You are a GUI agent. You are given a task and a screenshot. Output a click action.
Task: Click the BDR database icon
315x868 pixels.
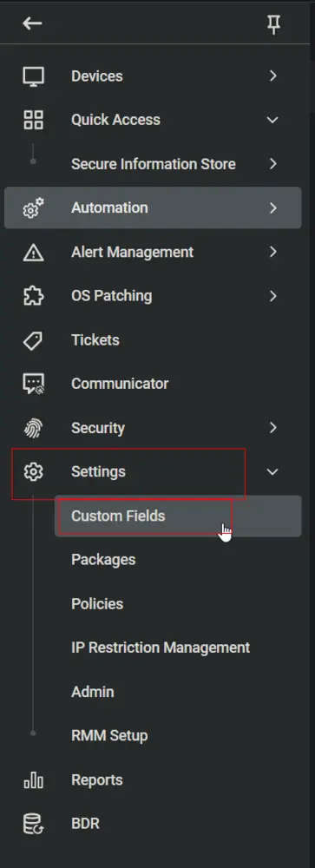[x=33, y=824]
